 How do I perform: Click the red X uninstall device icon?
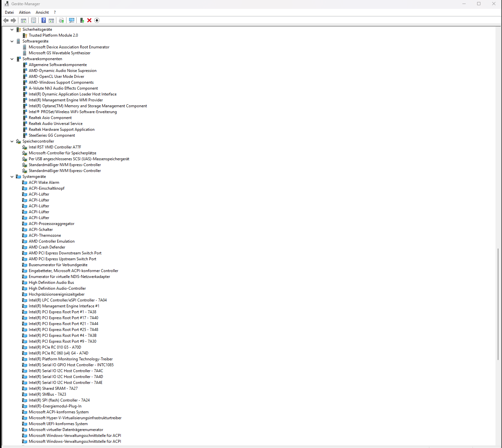click(89, 20)
